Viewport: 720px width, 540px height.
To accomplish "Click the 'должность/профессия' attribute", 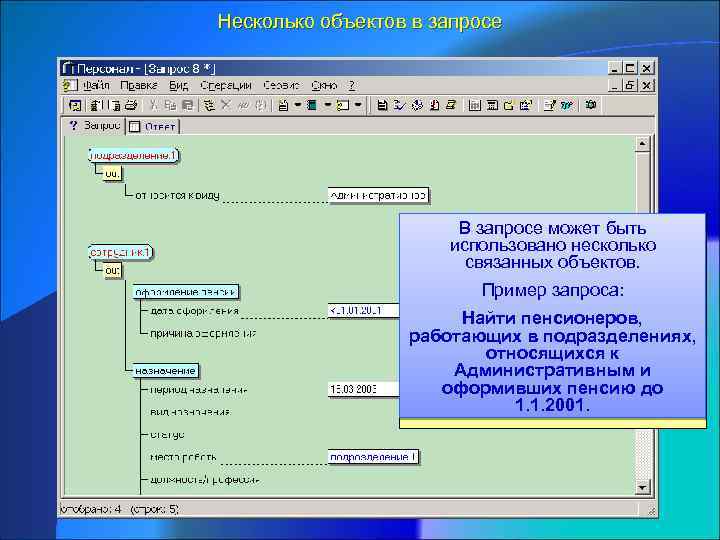I will coord(205,480).
